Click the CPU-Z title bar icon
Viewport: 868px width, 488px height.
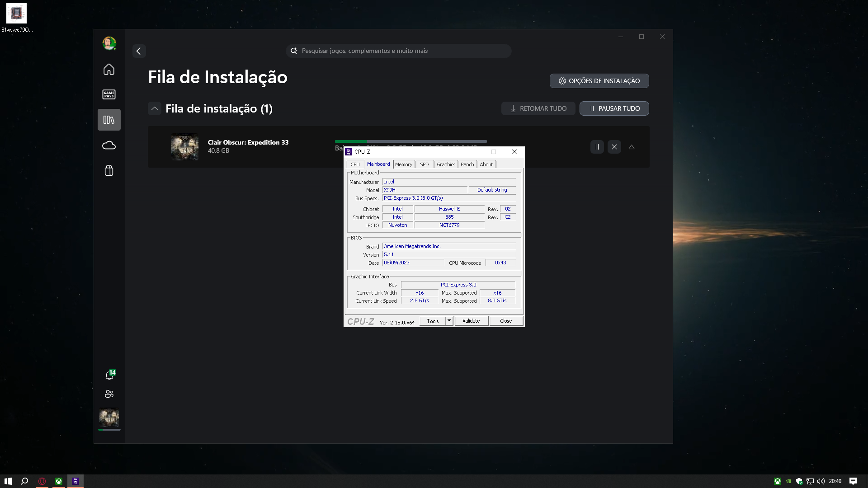pos(349,152)
